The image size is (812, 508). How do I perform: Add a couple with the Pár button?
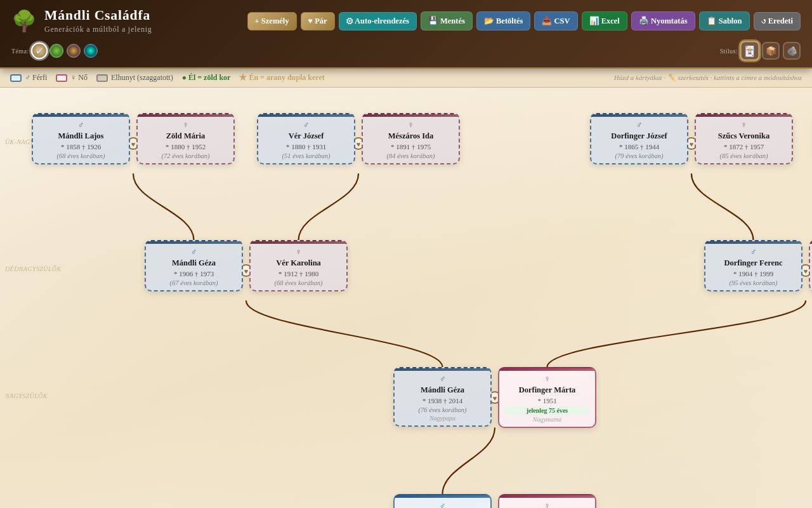click(x=318, y=21)
